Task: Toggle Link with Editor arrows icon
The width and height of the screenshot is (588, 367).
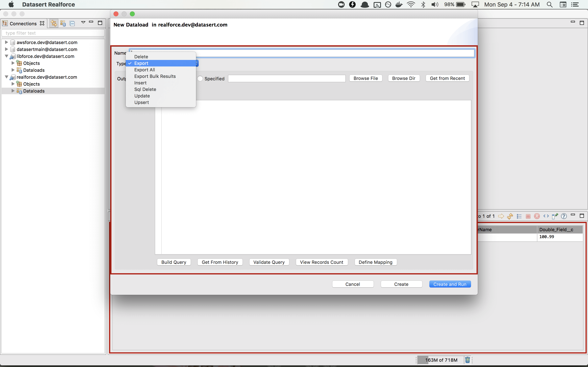Action: [54, 23]
